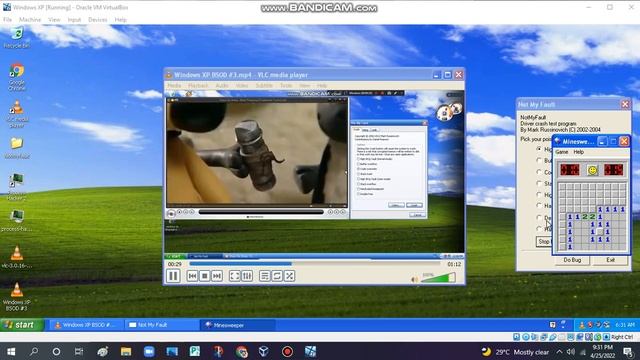This screenshot has width=640, height=360.
Task: Open VLC Subtitle menu
Action: click(264, 86)
